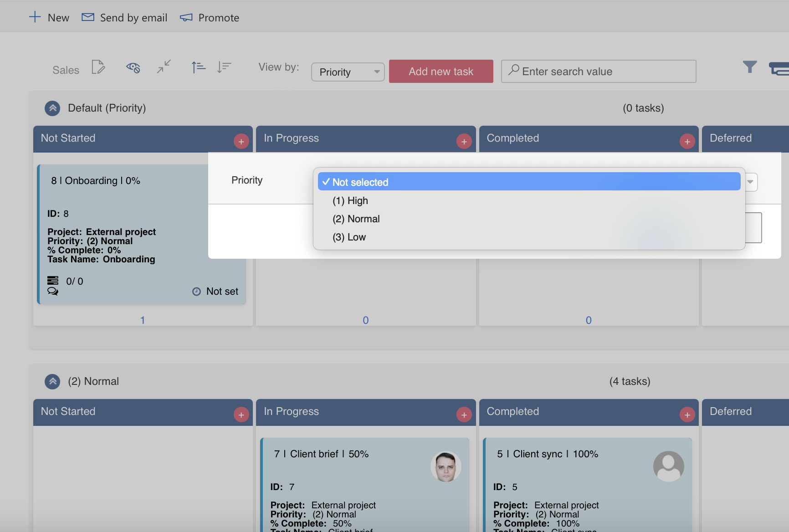Viewport: 789px width, 532px height.
Task: Click the sort descending icon
Action: (224, 67)
